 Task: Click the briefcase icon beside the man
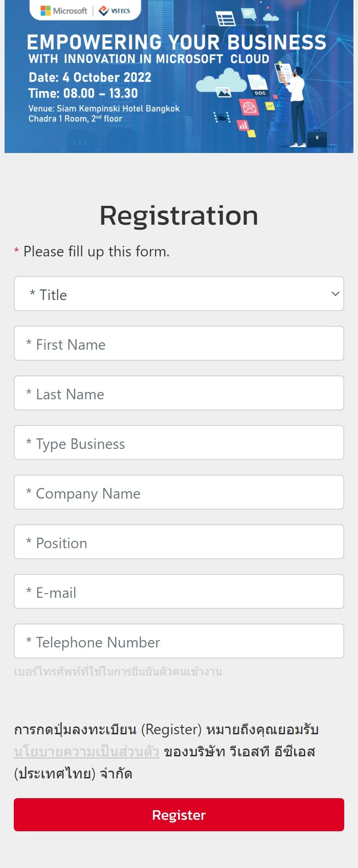317,138
